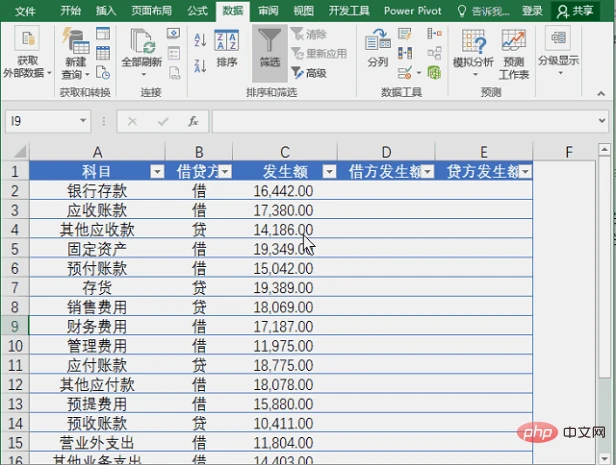
Task: Click the Select All corner button
Action: pos(16,152)
